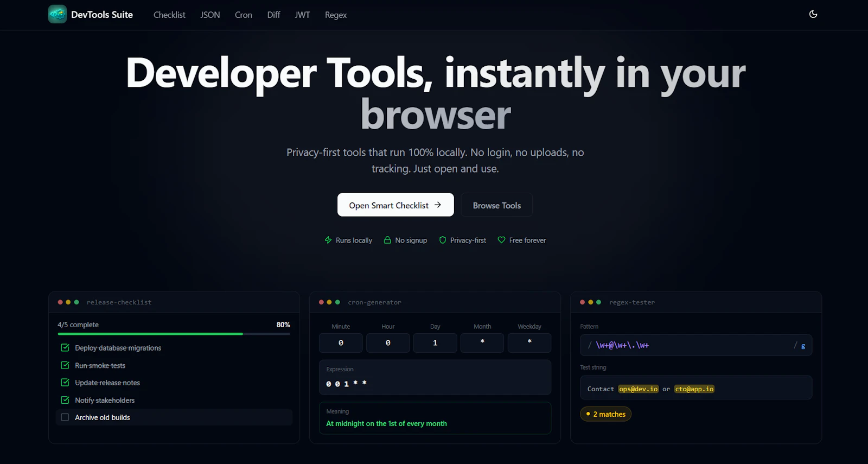
Task: Click the arrow icon in Open Smart Checklist
Action: 438,205
